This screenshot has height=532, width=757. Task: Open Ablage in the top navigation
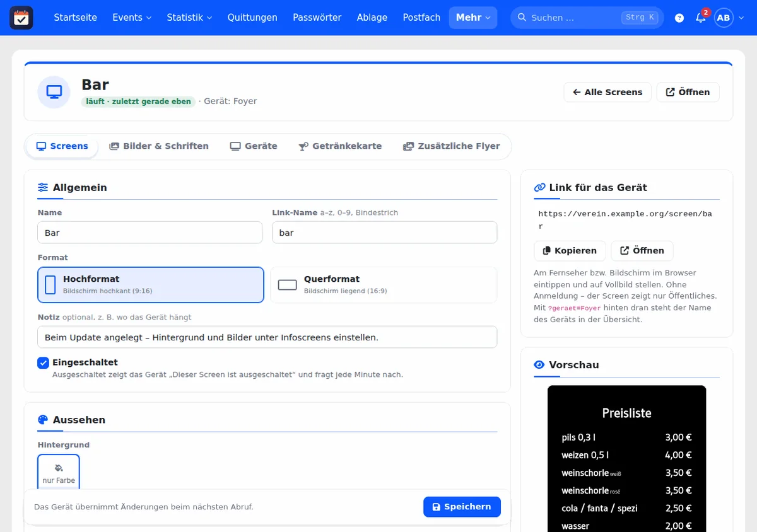372,18
